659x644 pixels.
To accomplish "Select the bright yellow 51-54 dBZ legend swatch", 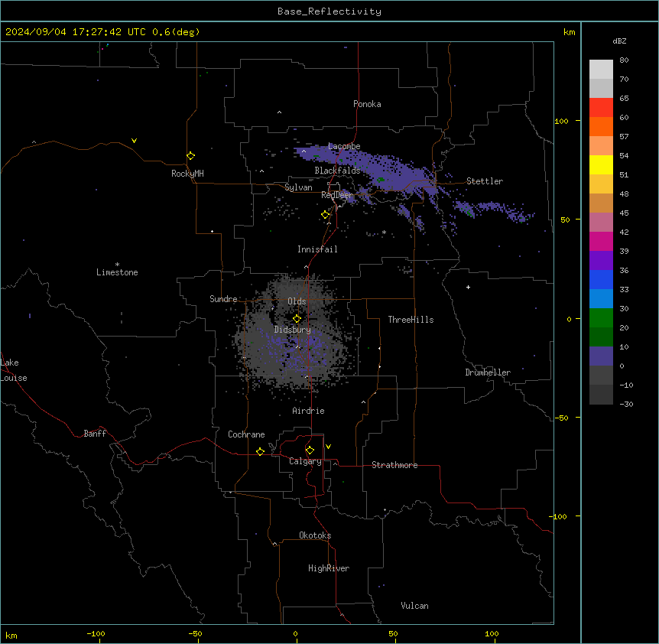I will 601,164.
